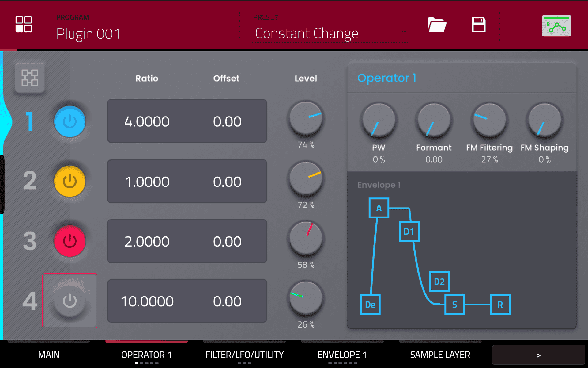Select the Attack node in Envelope 1
The width and height of the screenshot is (588, 368).
(x=379, y=208)
